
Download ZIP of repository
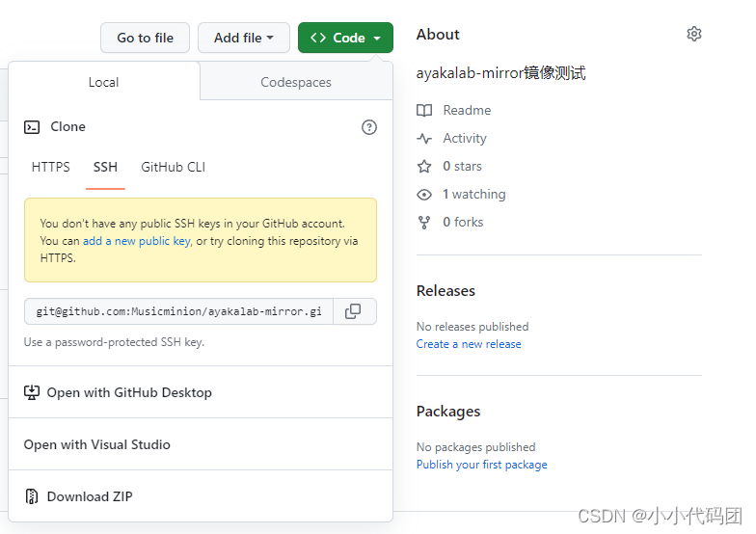pyautogui.click(x=201, y=496)
